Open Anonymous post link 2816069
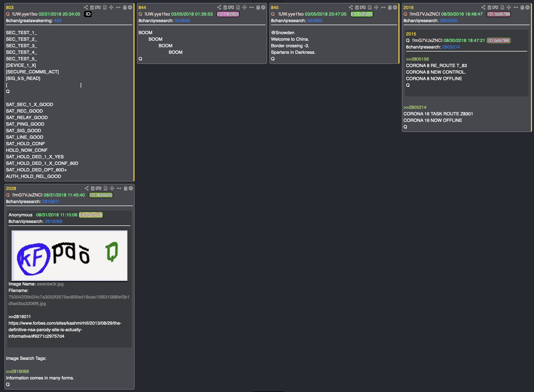This screenshot has width=534, height=392. (x=53, y=221)
